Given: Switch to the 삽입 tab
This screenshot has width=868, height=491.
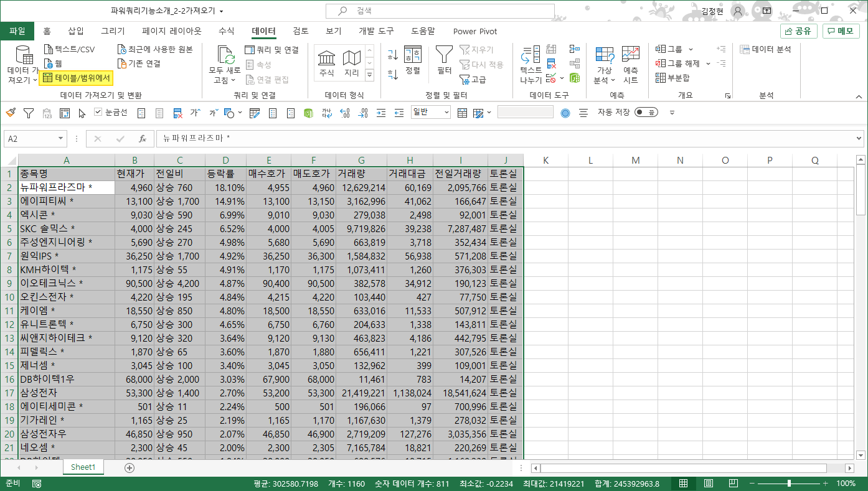Looking at the screenshot, I should pos(75,31).
